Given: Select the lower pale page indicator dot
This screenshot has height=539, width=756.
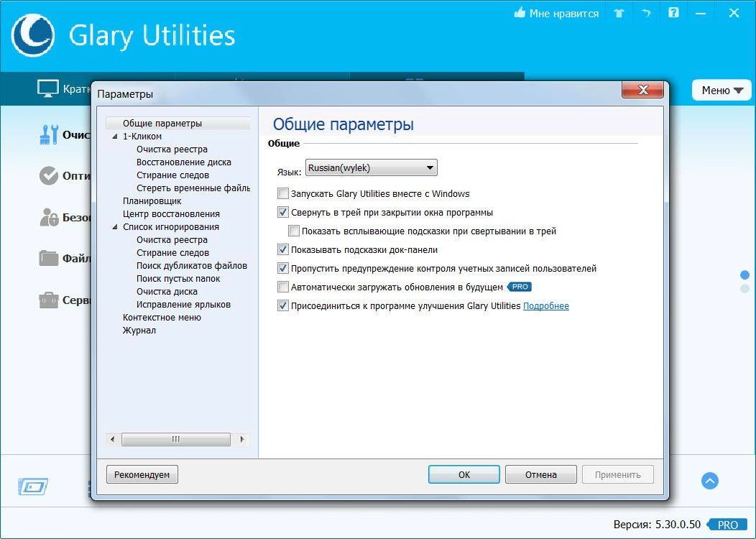Looking at the screenshot, I should coord(745,288).
